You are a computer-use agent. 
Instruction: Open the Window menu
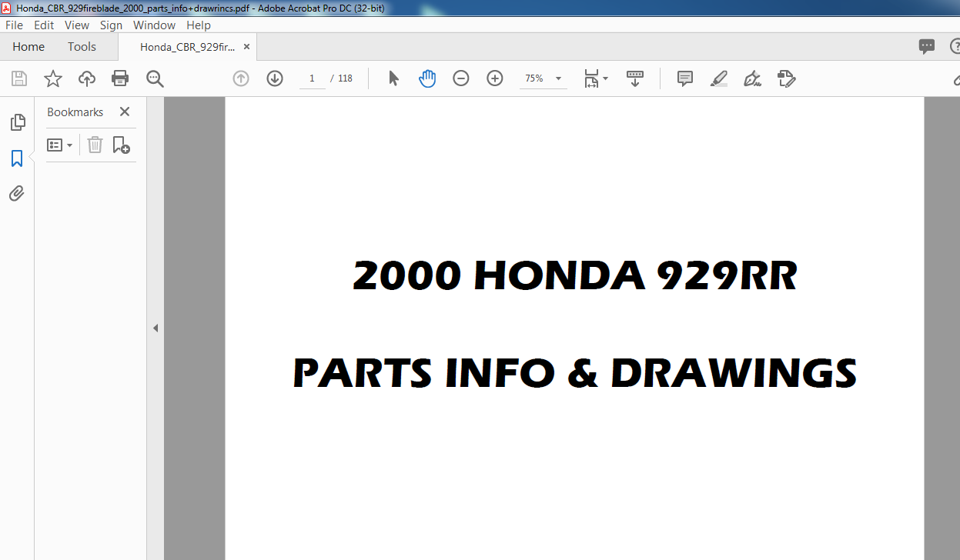[155, 25]
